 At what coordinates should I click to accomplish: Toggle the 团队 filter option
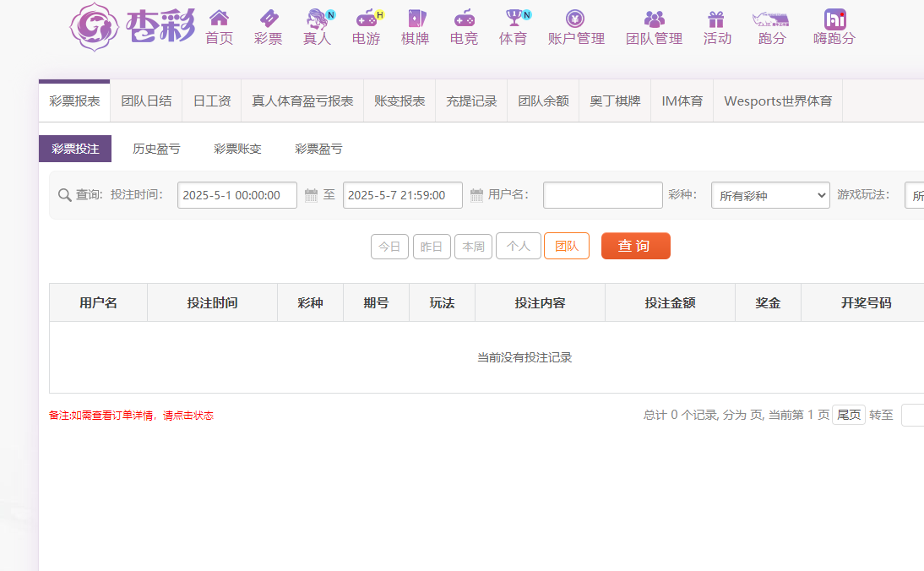tap(567, 246)
